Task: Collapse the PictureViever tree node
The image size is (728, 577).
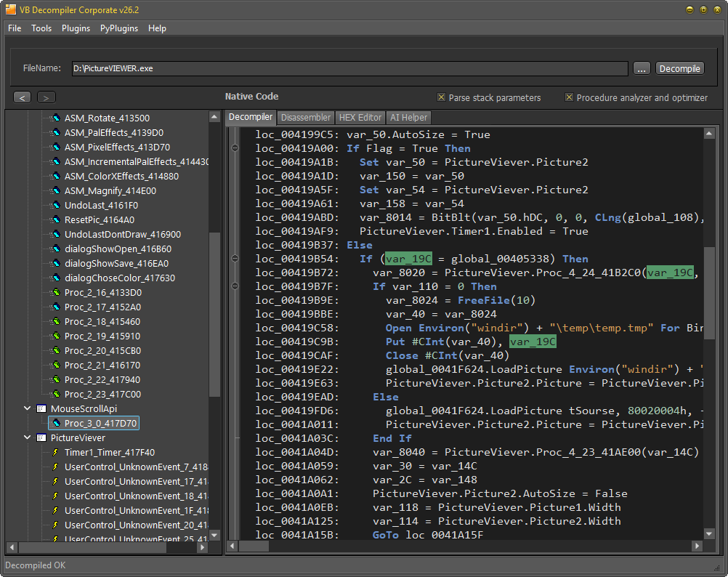Action: tap(28, 437)
